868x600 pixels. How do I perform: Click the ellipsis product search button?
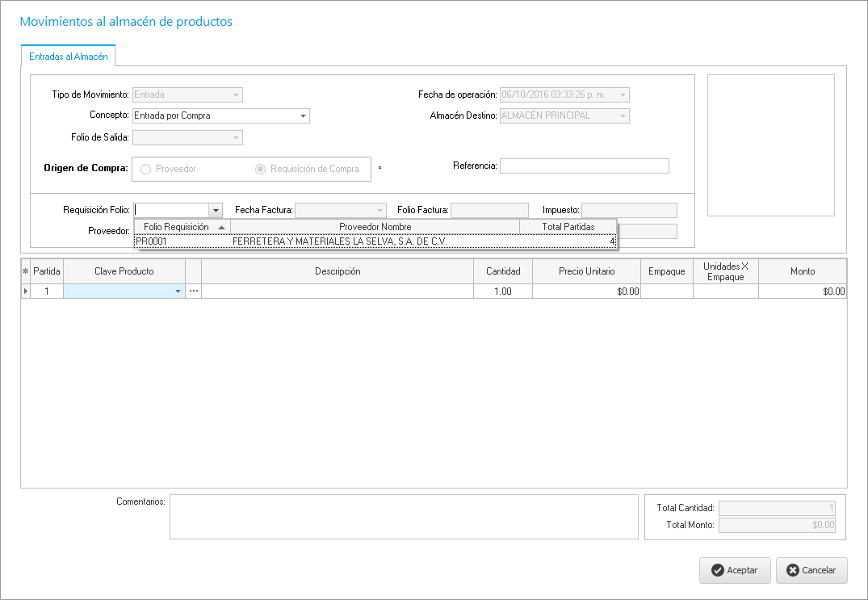(x=193, y=292)
